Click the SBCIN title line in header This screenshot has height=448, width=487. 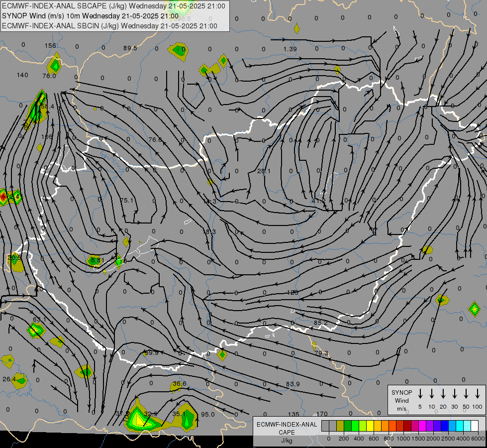click(x=109, y=26)
